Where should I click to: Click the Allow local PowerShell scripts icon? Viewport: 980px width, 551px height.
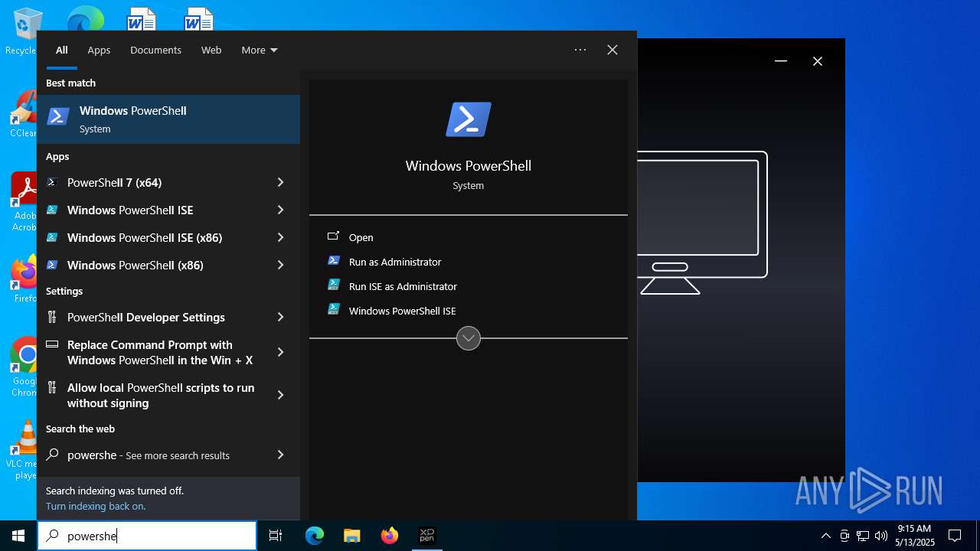52,387
